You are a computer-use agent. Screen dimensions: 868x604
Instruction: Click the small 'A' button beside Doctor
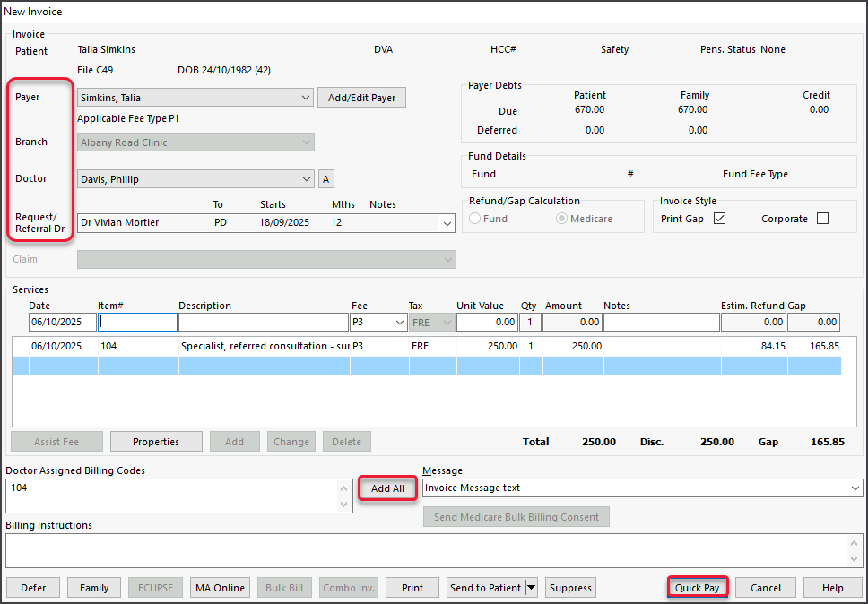pos(326,179)
